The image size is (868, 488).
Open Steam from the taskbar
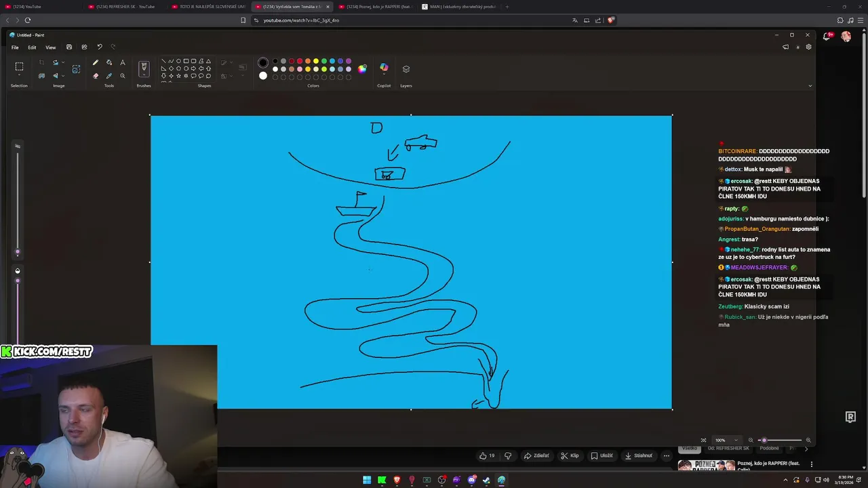[x=486, y=481]
